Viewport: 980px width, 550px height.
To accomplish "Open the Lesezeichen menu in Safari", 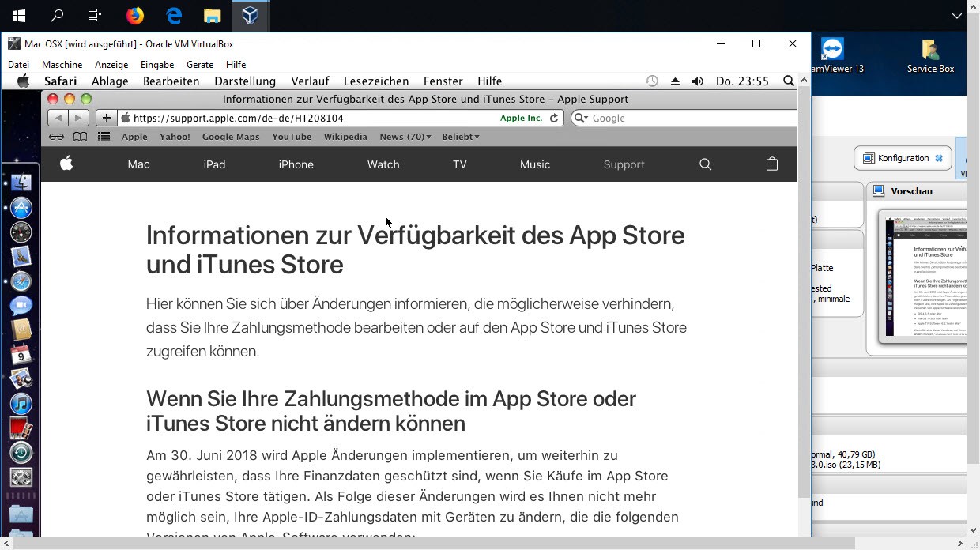I will coord(376,81).
